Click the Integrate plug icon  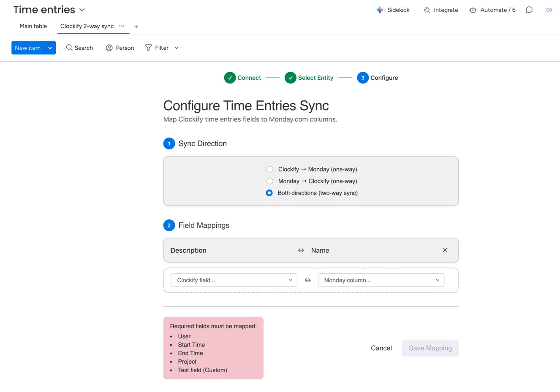427,10
